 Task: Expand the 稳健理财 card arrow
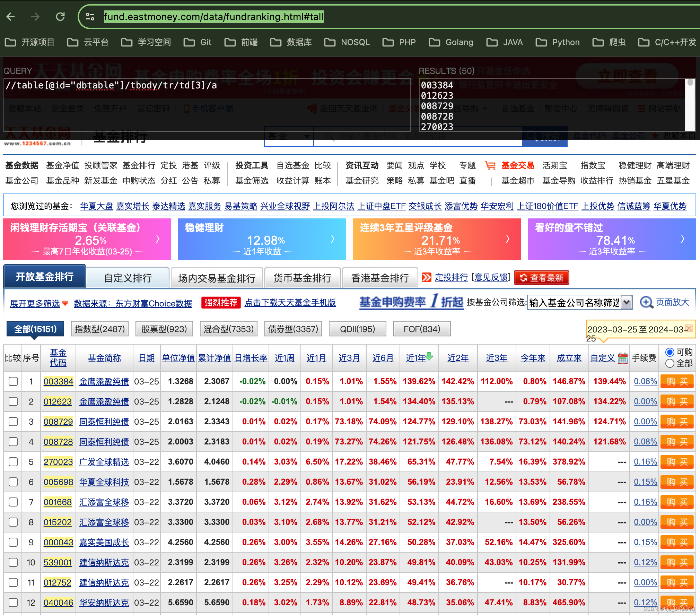[333, 239]
